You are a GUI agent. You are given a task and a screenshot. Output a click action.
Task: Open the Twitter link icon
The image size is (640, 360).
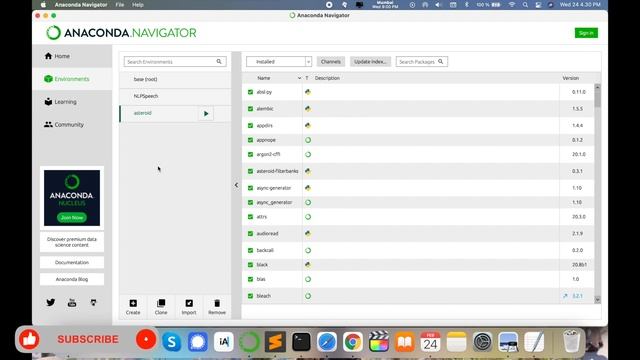pos(51,302)
